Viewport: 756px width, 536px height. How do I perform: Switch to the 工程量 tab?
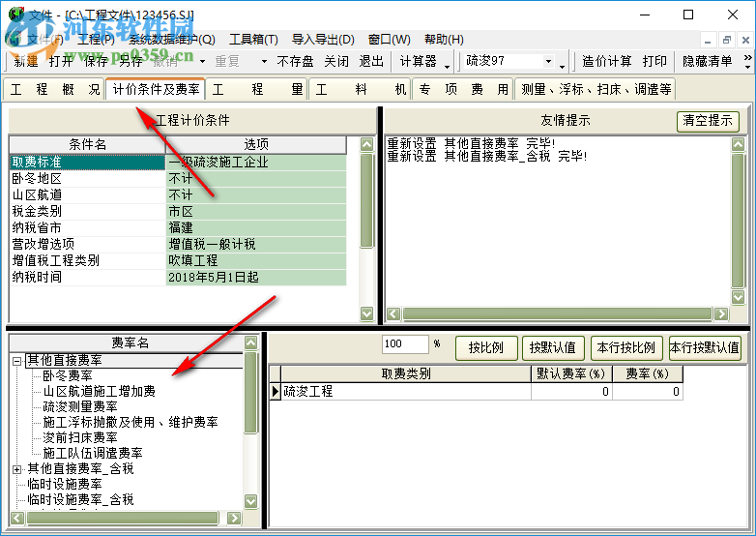click(257, 89)
